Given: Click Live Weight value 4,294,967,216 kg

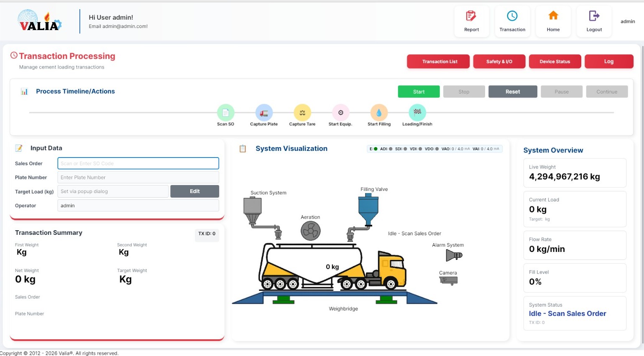Looking at the screenshot, I should point(564,177).
